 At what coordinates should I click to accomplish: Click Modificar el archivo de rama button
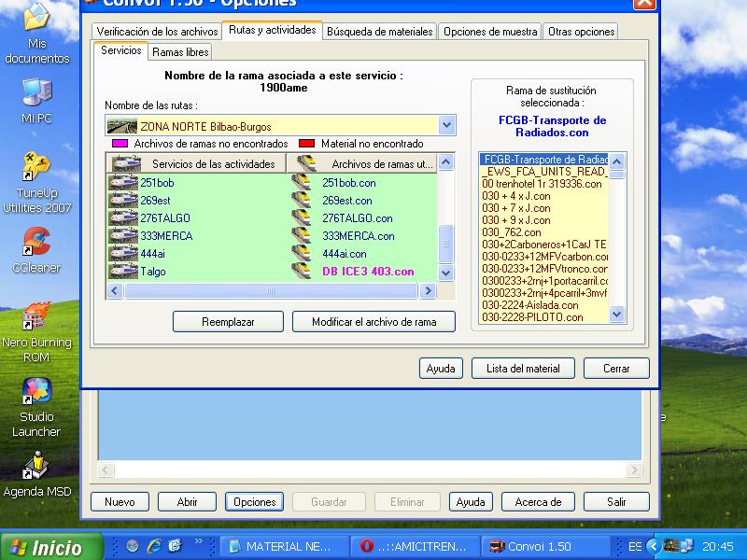[x=373, y=321]
